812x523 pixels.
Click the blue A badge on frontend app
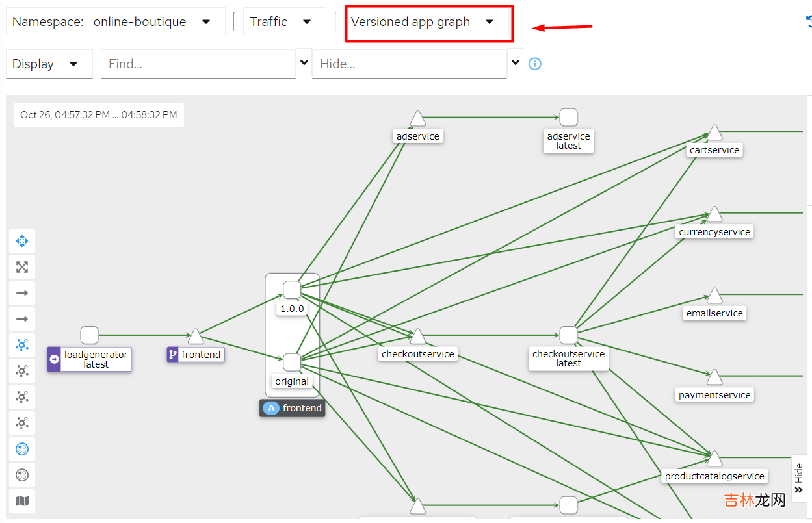[271, 408]
